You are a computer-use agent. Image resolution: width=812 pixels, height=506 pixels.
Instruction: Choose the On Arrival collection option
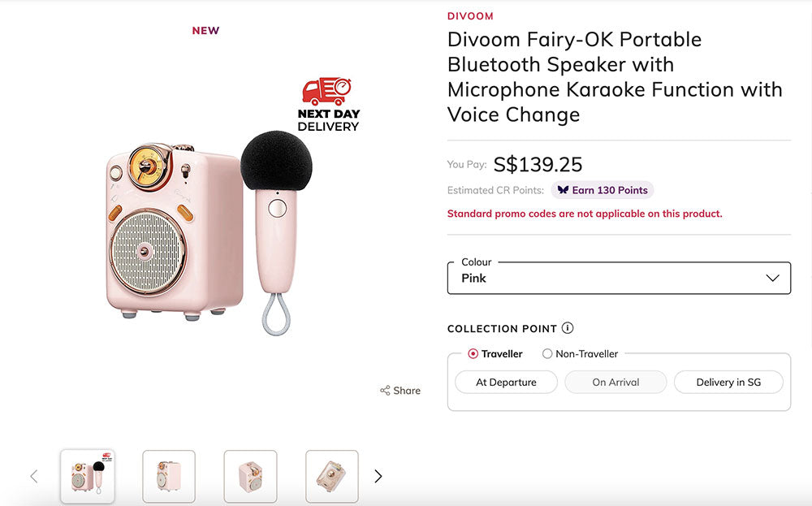point(615,383)
